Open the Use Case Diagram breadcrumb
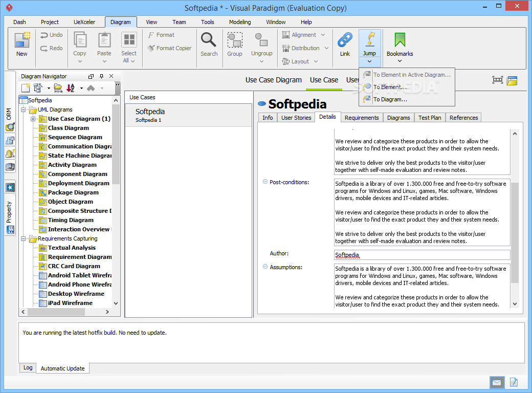 point(274,80)
